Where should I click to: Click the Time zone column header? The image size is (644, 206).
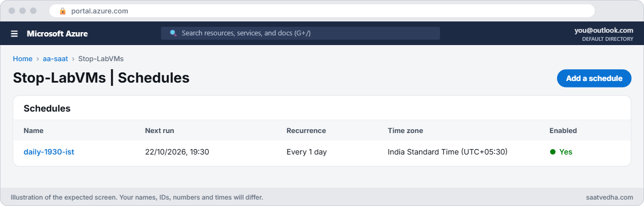tap(405, 130)
